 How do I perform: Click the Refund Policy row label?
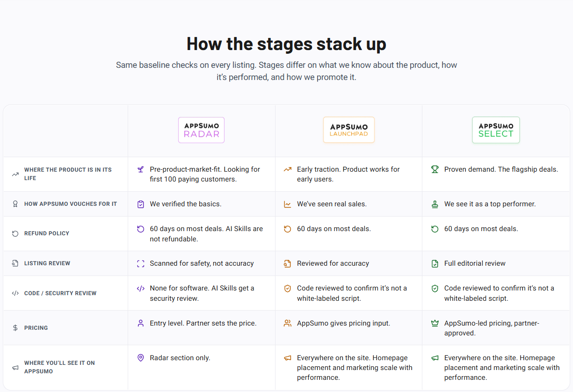click(x=47, y=233)
